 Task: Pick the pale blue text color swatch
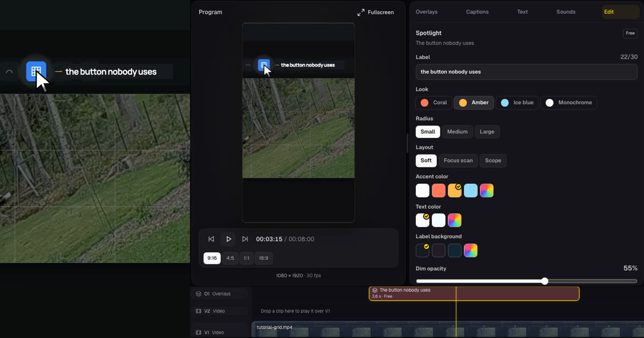(x=439, y=220)
